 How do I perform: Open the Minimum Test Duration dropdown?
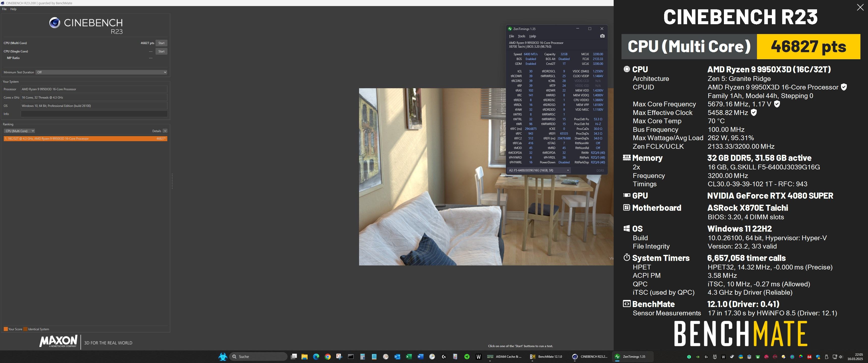click(x=102, y=72)
